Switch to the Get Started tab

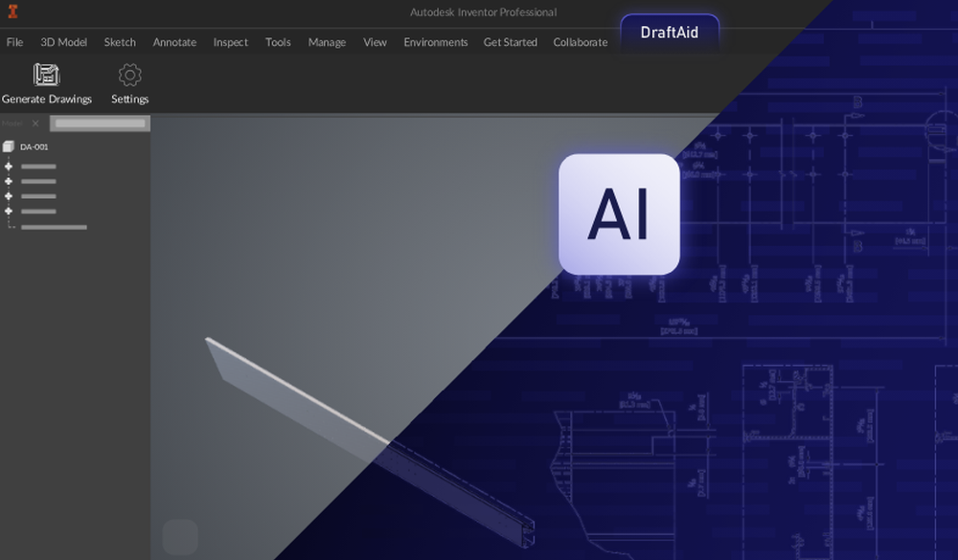pos(511,42)
